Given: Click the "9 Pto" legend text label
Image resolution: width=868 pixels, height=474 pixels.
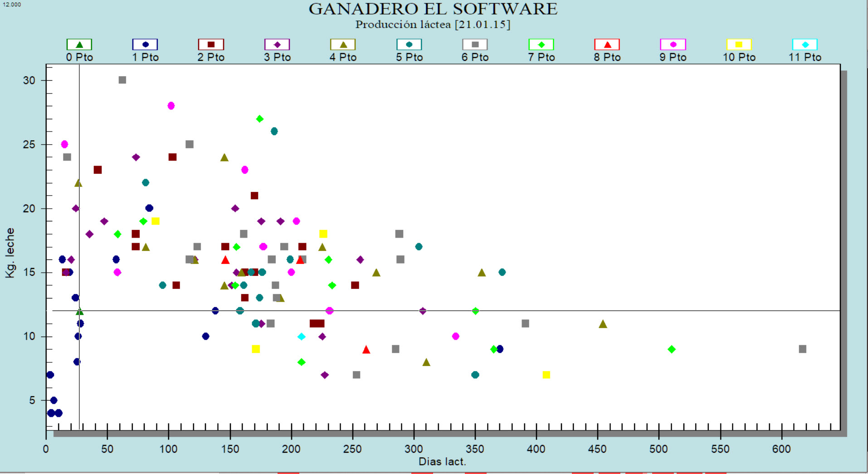Looking at the screenshot, I should (673, 57).
